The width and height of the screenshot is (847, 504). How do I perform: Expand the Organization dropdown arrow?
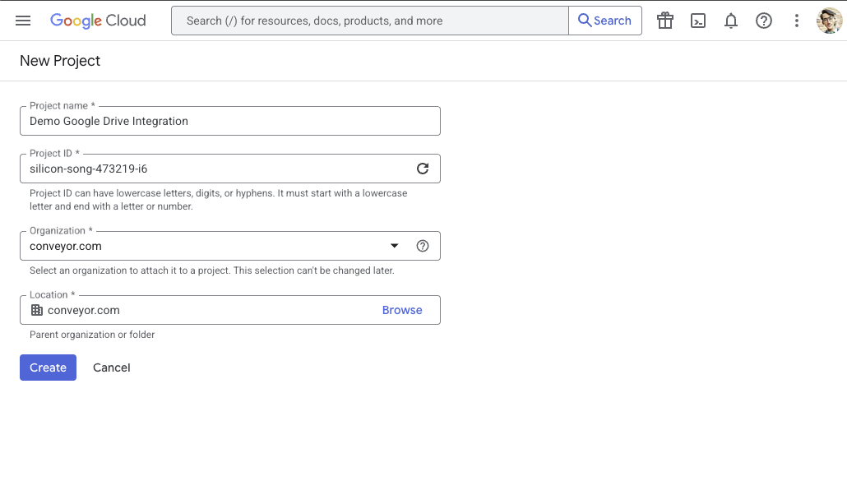(x=395, y=246)
